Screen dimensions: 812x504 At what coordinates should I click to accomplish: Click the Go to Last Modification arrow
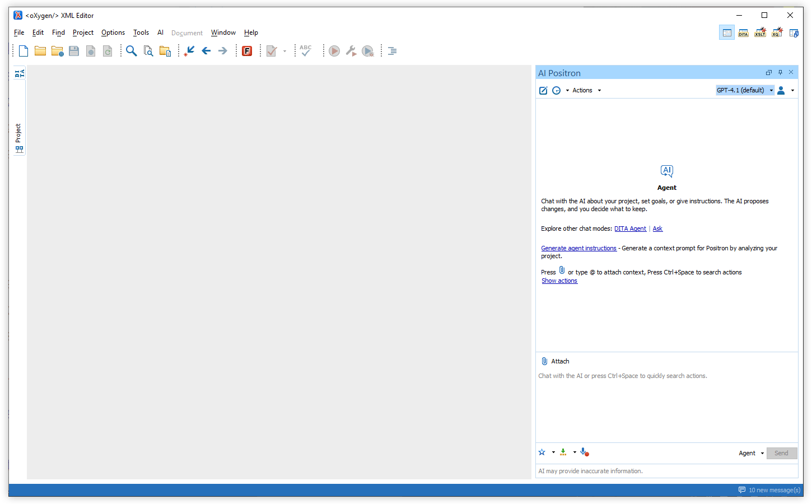click(189, 51)
